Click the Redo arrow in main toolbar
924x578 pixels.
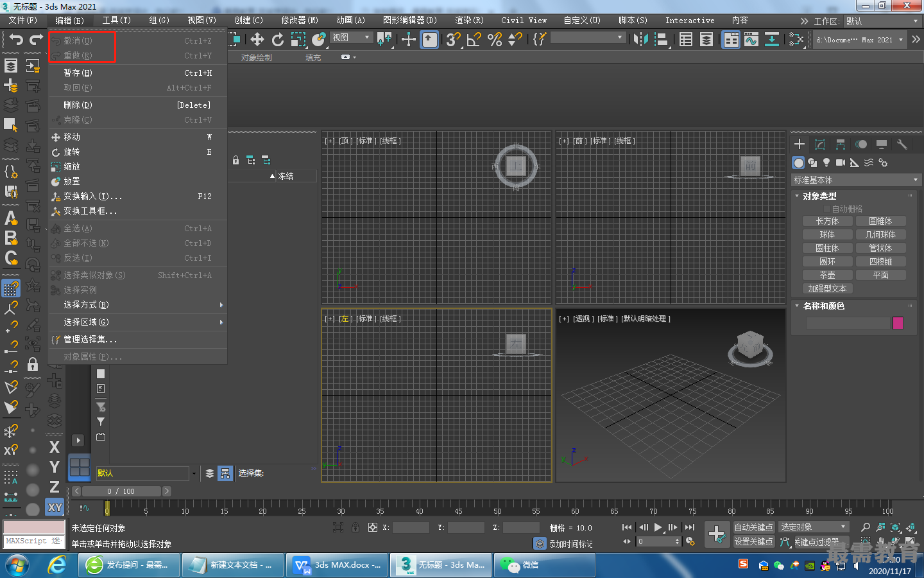37,40
